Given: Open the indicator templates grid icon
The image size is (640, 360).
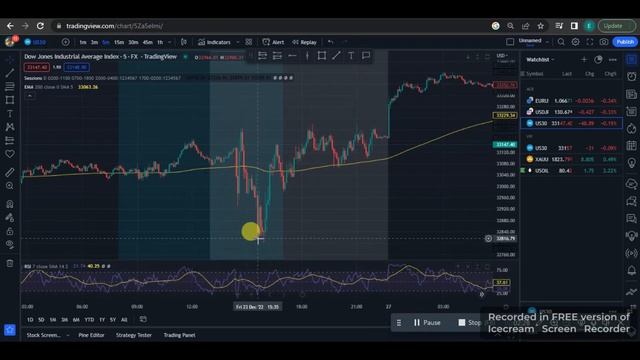Looking at the screenshot, I should coord(249,42).
